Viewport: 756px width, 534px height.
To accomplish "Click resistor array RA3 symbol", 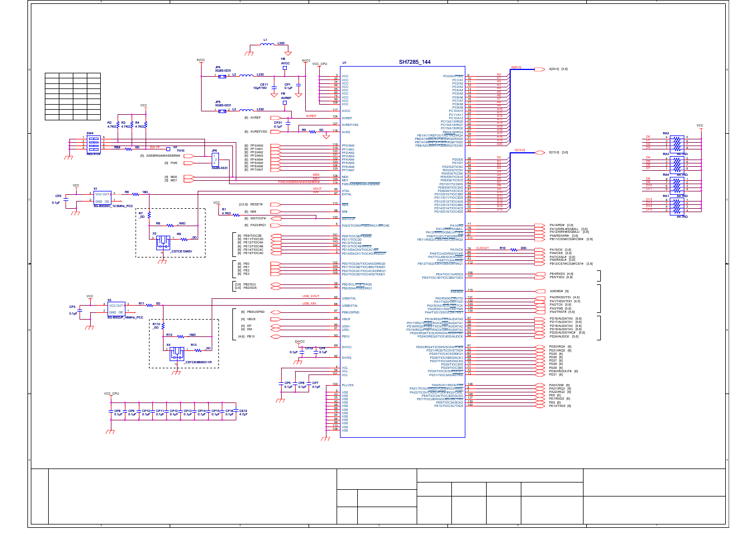I will (x=678, y=164).
